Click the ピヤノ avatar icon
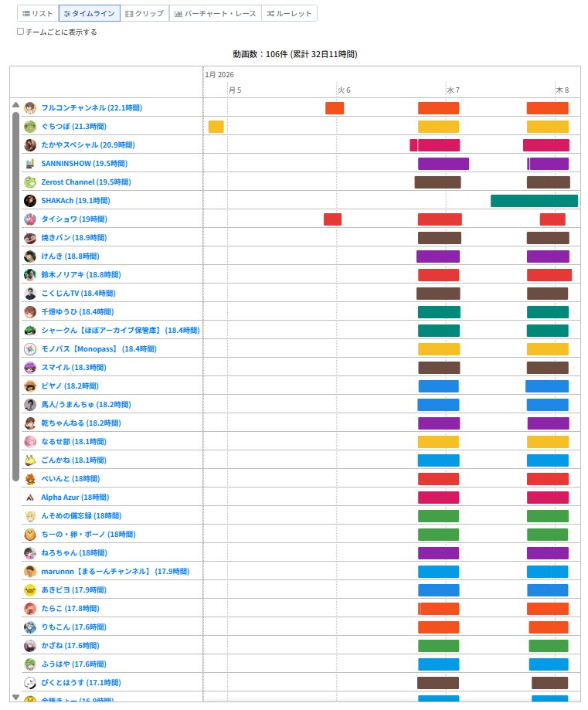 (30, 386)
